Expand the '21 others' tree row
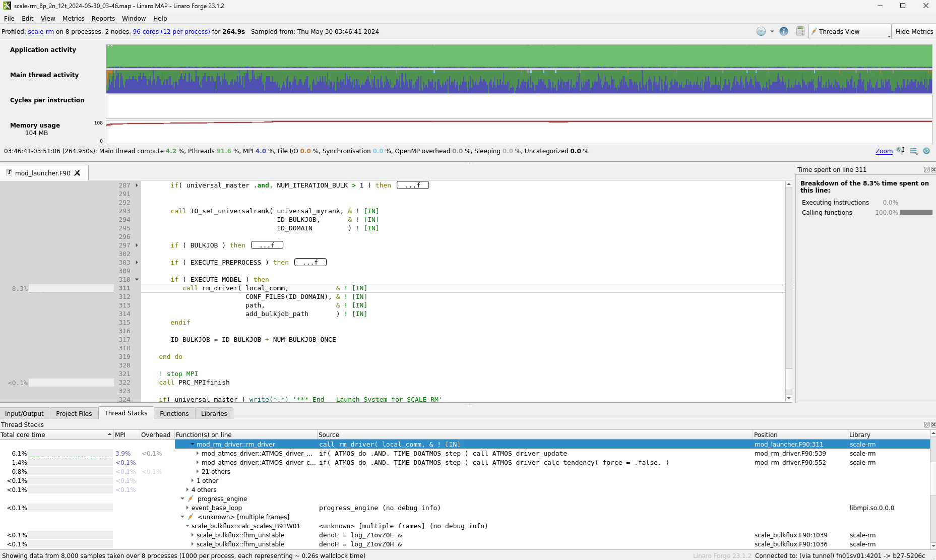936x560 pixels. [x=198, y=472]
